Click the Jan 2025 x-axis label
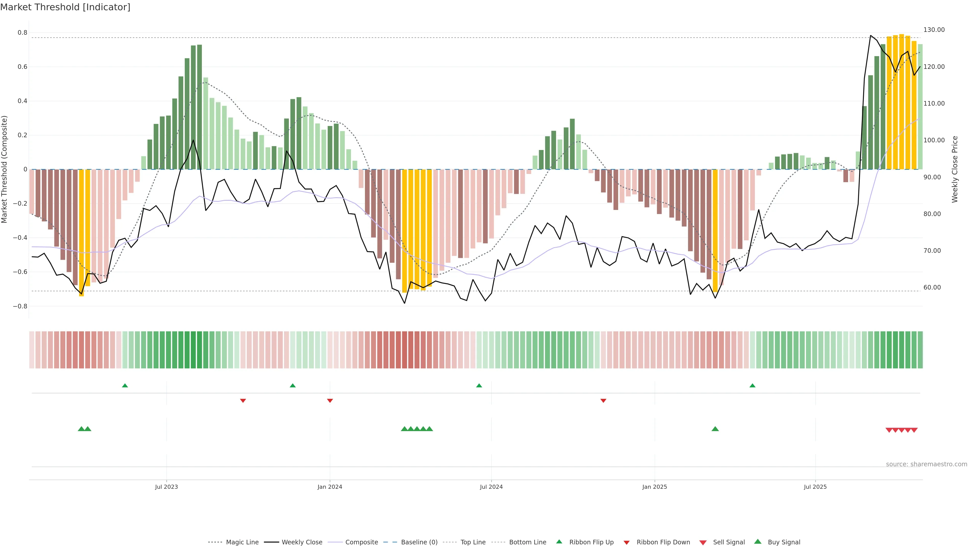Image resolution: width=980 pixels, height=551 pixels. tap(654, 487)
